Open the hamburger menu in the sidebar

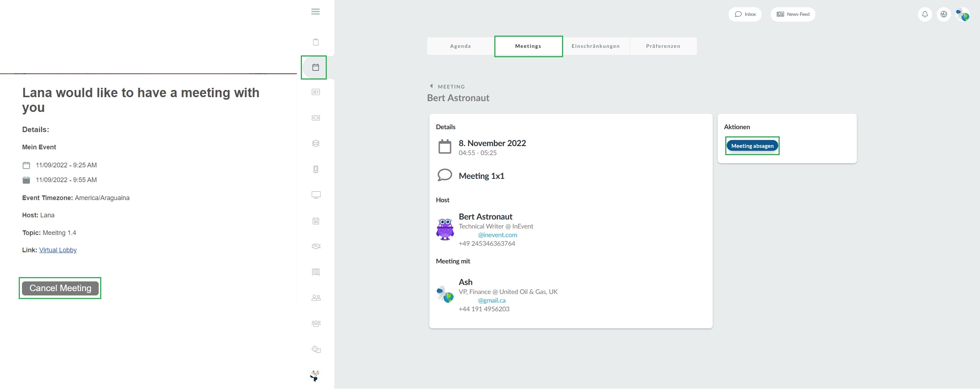click(315, 12)
